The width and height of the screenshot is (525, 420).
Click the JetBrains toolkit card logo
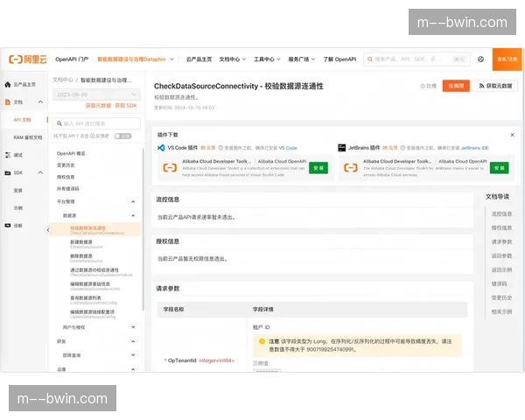351,167
